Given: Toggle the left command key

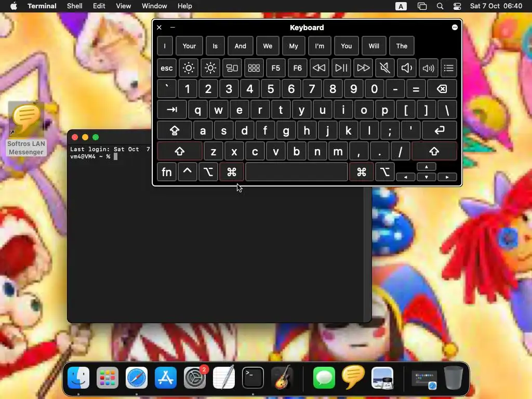Looking at the screenshot, I should [x=231, y=172].
